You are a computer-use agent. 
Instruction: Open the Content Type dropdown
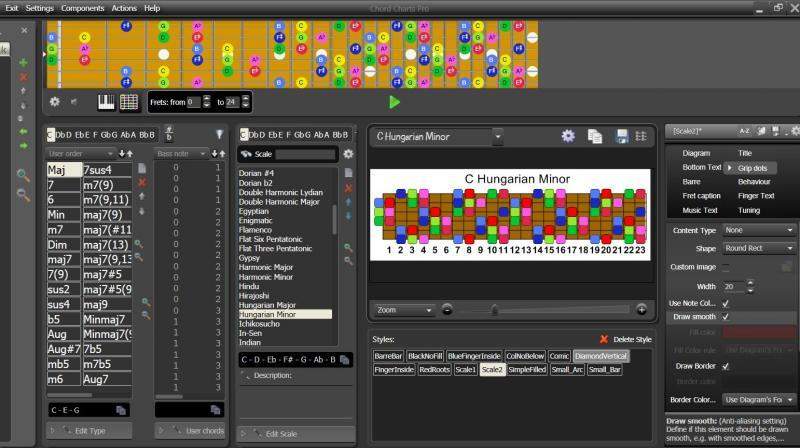(759, 230)
